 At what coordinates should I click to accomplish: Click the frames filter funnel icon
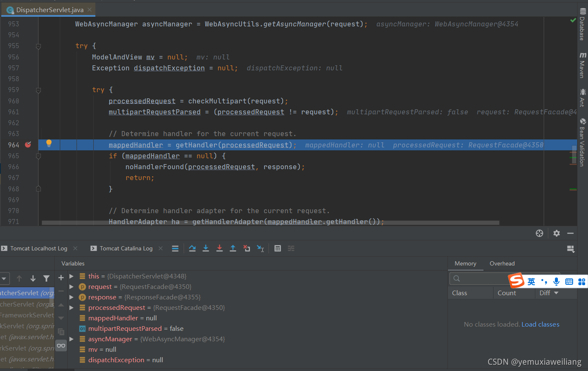pyautogui.click(x=46, y=278)
